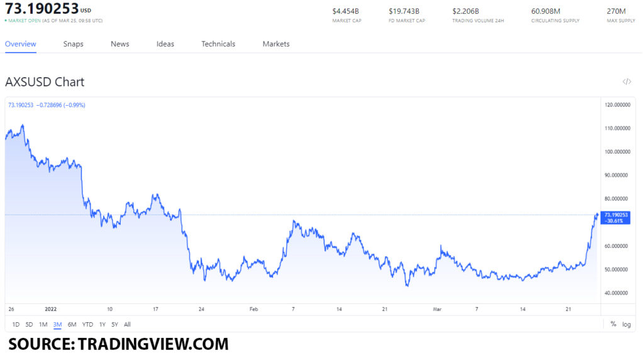Select the All time range
This screenshot has height=355, width=644.
click(127, 325)
